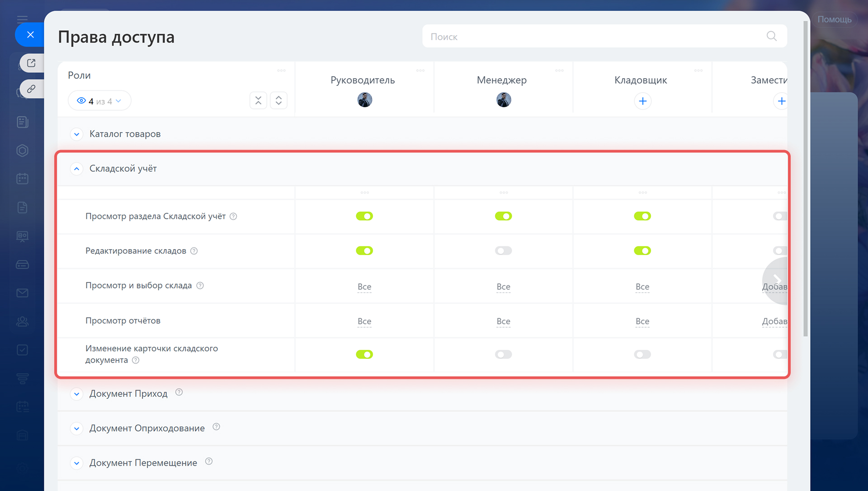This screenshot has height=491, width=868.
Task: Disable Редактирование складов for Руководитель
Action: click(x=364, y=251)
